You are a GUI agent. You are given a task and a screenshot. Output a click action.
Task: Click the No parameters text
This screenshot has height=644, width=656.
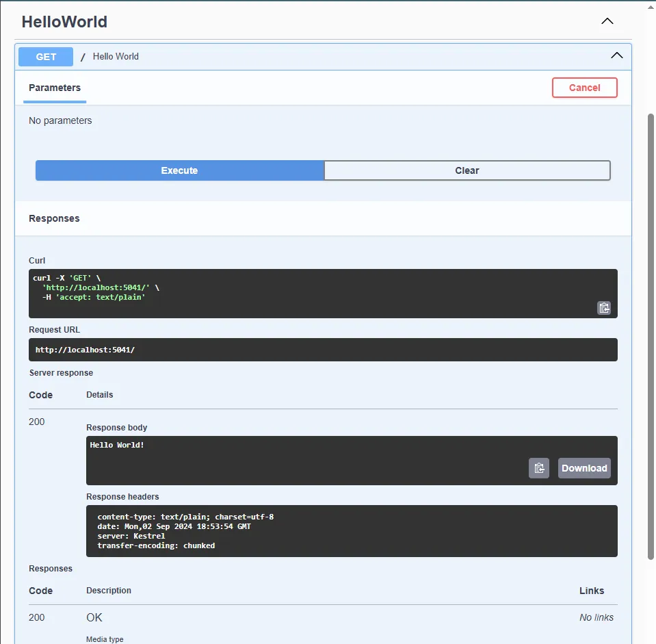(60, 120)
